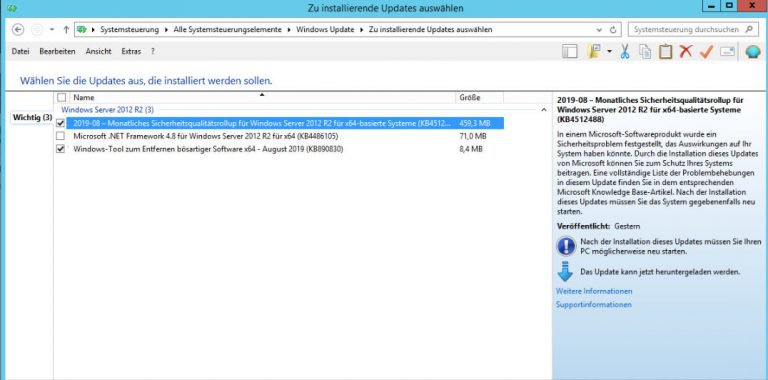Sort by the Name column header
768x380 pixels.
(x=262, y=97)
